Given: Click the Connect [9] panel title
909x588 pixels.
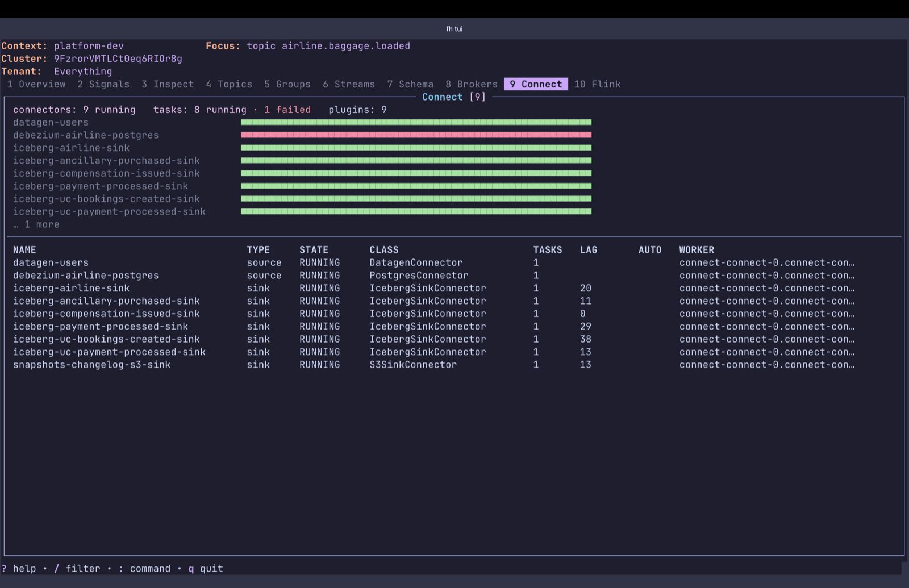Looking at the screenshot, I should click(454, 97).
